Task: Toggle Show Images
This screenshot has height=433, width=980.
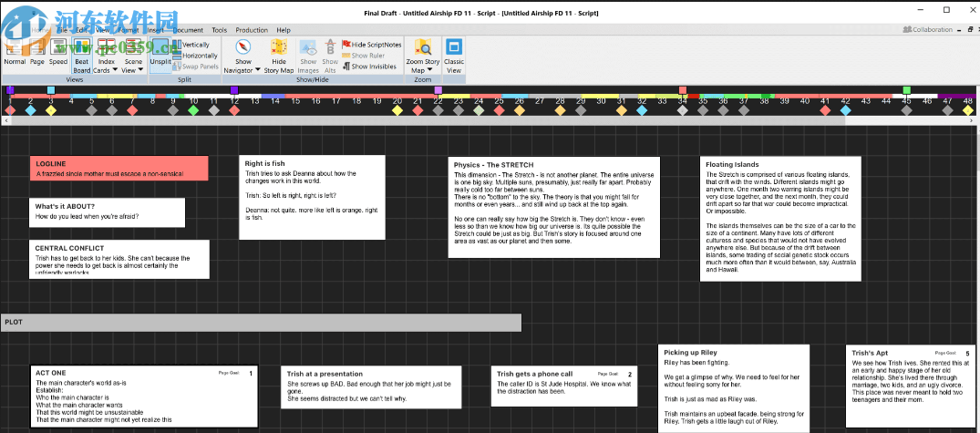Action: click(x=308, y=57)
